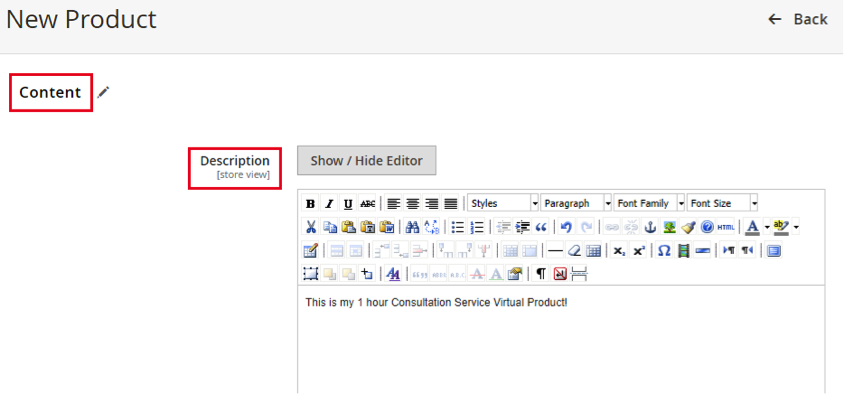The height and width of the screenshot is (394, 844).
Task: Click the cut scissors icon
Action: (x=310, y=227)
